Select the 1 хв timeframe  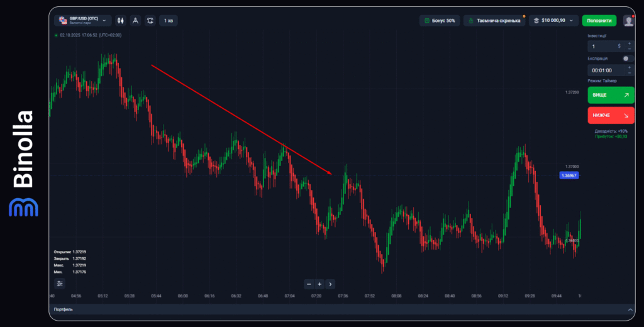click(169, 21)
